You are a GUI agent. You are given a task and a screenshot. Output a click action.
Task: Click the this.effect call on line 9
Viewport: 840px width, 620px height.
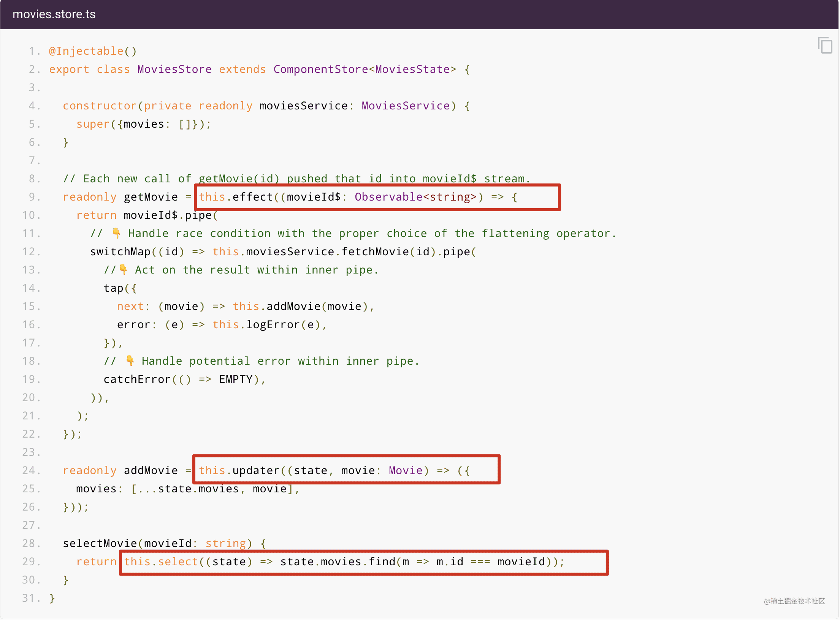[236, 197]
